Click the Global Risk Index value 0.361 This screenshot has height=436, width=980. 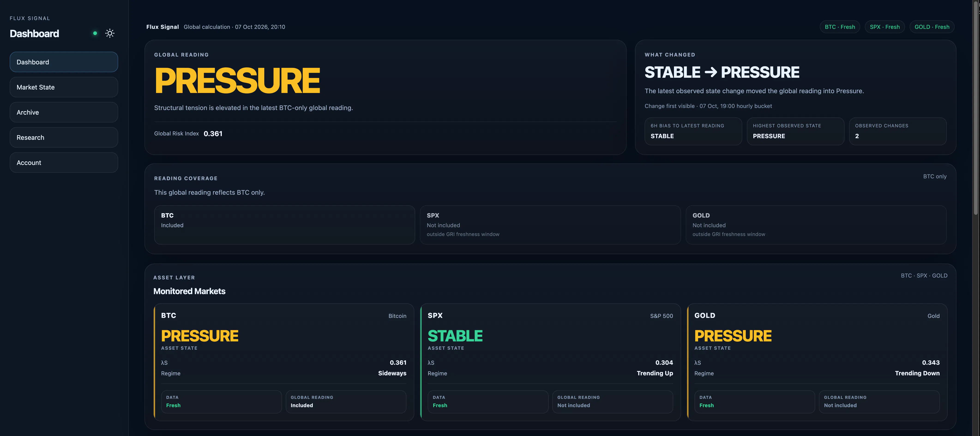(213, 133)
